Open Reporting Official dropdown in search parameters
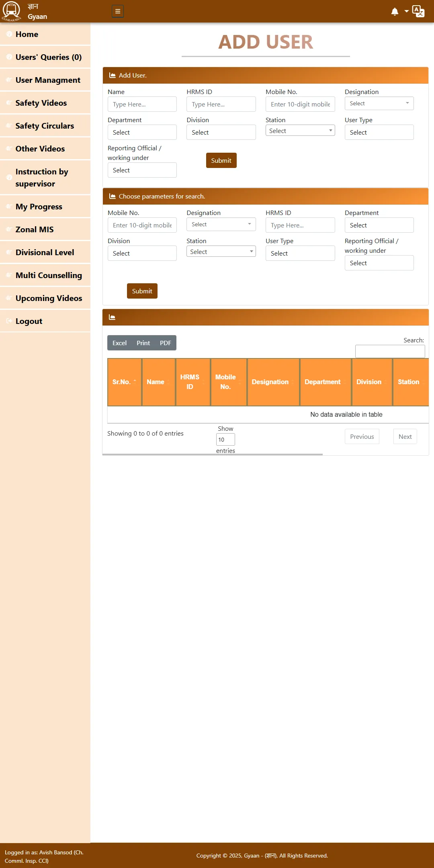The height and width of the screenshot is (868, 434). click(379, 263)
